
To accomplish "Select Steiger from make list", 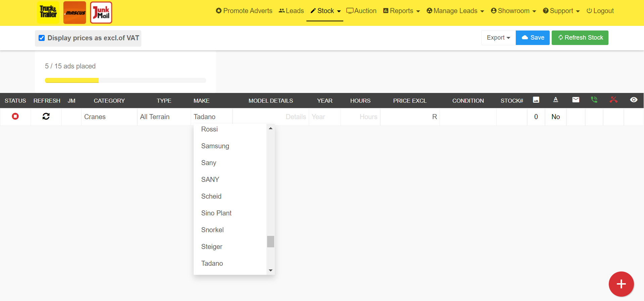I will pos(230,247).
